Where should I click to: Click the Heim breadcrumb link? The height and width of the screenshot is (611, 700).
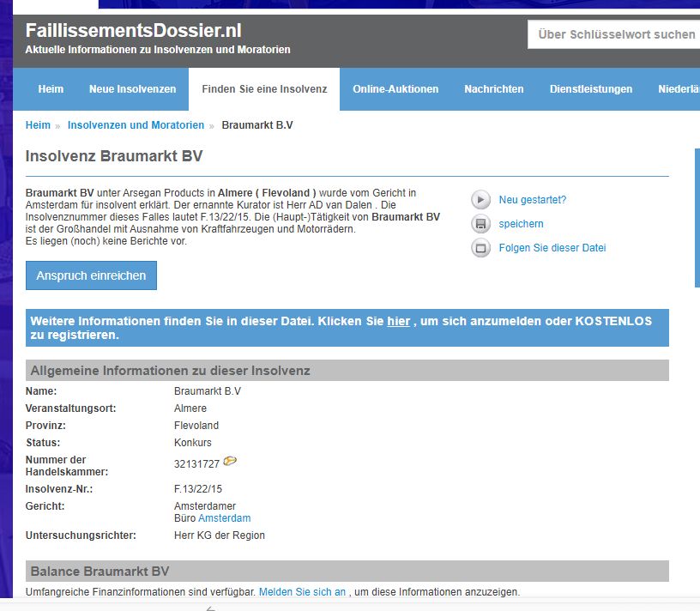click(38, 125)
